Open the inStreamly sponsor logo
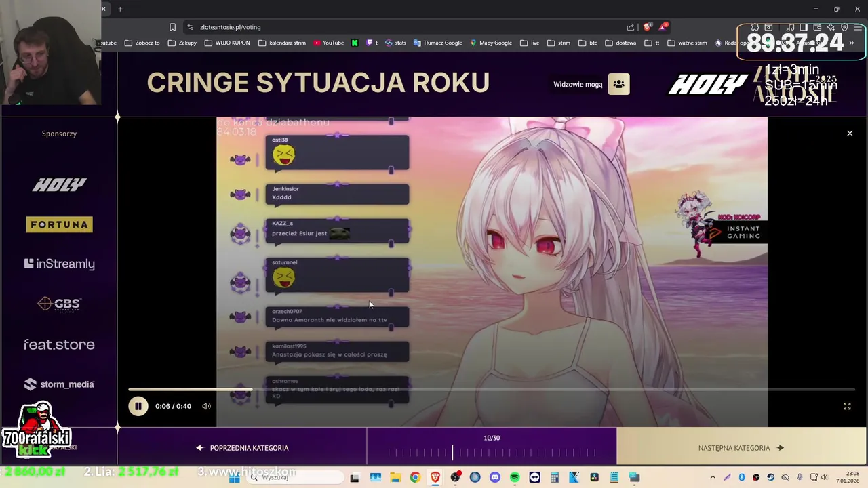This screenshot has height=488, width=868. tap(59, 264)
